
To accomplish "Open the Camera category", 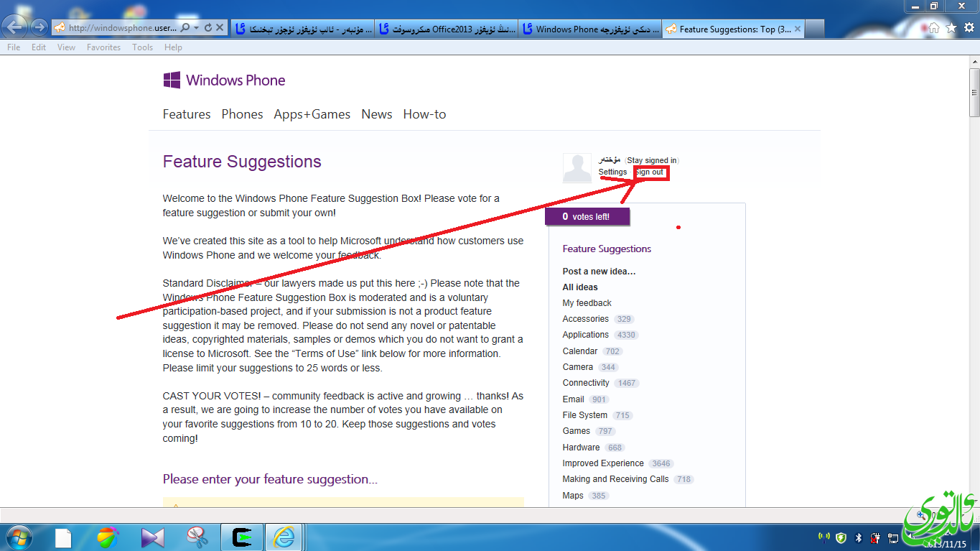I will coord(578,366).
